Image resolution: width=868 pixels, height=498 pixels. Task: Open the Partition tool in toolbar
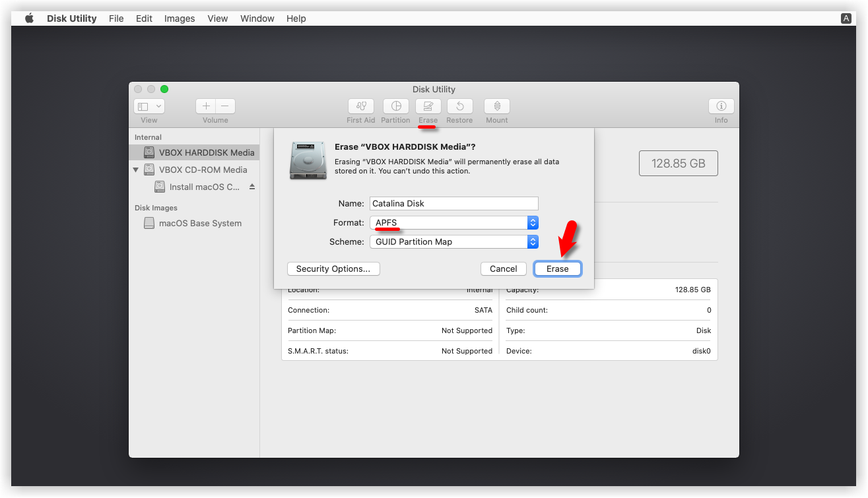395,106
